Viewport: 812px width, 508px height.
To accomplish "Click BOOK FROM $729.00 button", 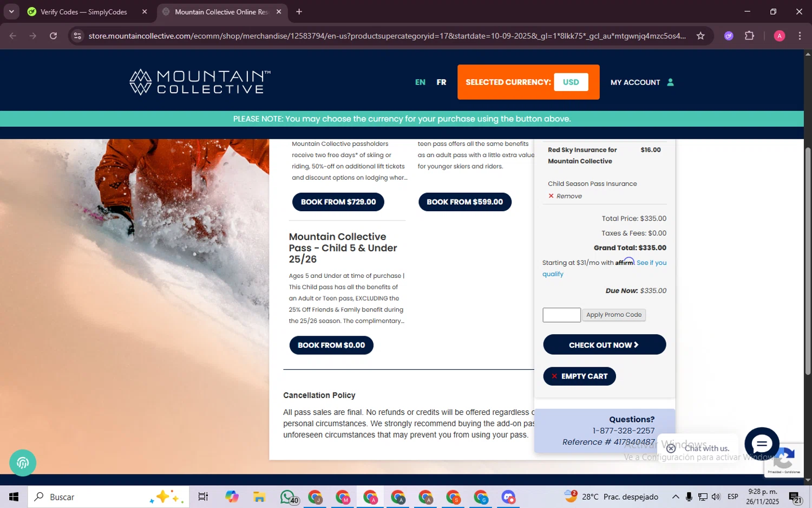I will [x=338, y=202].
